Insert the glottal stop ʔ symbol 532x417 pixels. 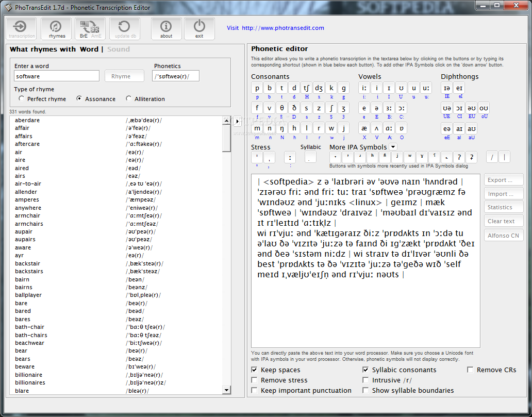[x=459, y=157]
